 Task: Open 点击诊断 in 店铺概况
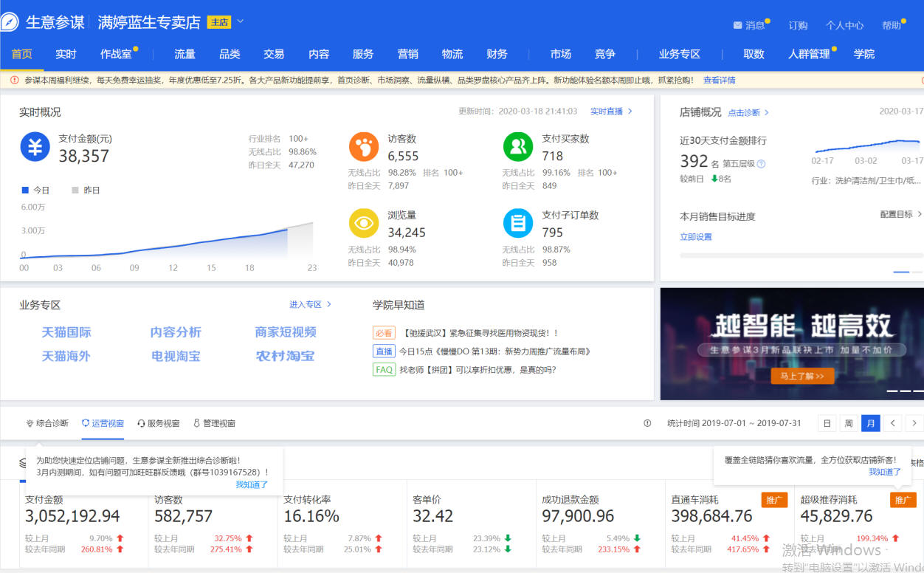(x=748, y=112)
